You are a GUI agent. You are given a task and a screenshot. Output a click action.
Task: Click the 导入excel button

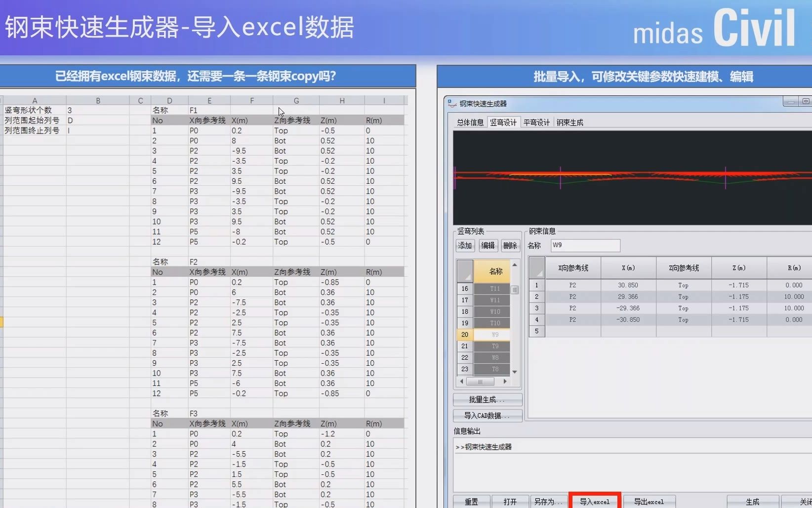point(595,502)
